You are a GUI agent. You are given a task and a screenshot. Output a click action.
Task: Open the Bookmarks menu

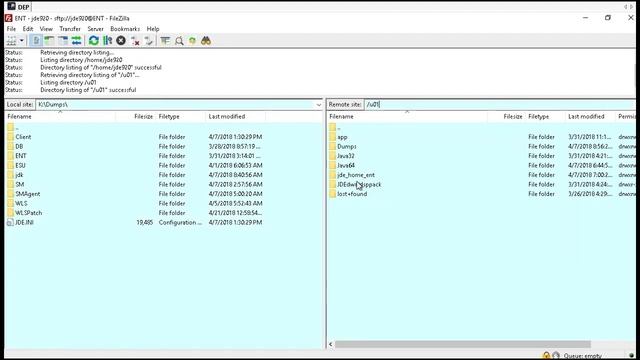tap(125, 29)
